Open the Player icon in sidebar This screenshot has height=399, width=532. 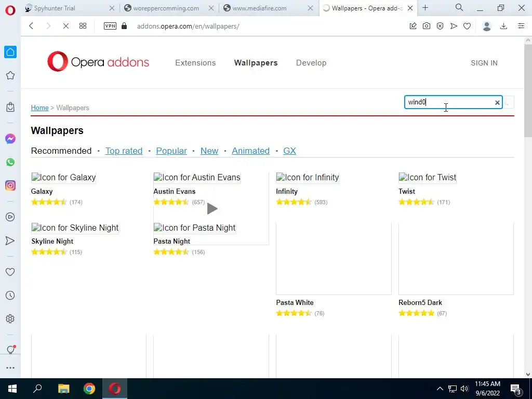[x=10, y=217]
